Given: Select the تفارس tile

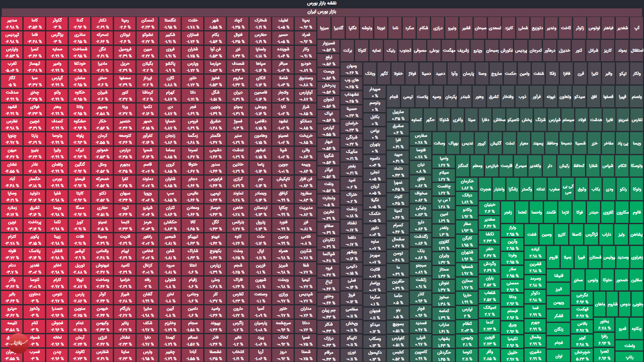Looking at the screenshot, I should [x=637, y=120].
